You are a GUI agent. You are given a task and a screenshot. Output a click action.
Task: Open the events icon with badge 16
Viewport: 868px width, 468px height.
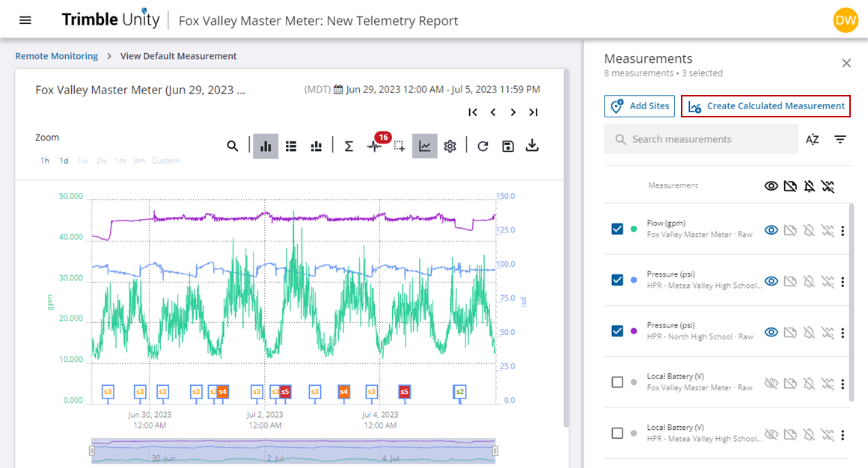[x=376, y=146]
